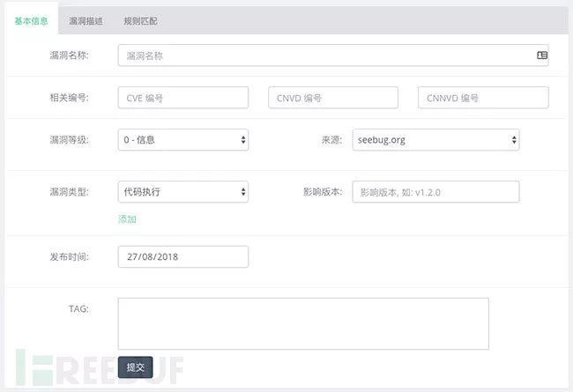Click the 影响版本 text field

435,191
